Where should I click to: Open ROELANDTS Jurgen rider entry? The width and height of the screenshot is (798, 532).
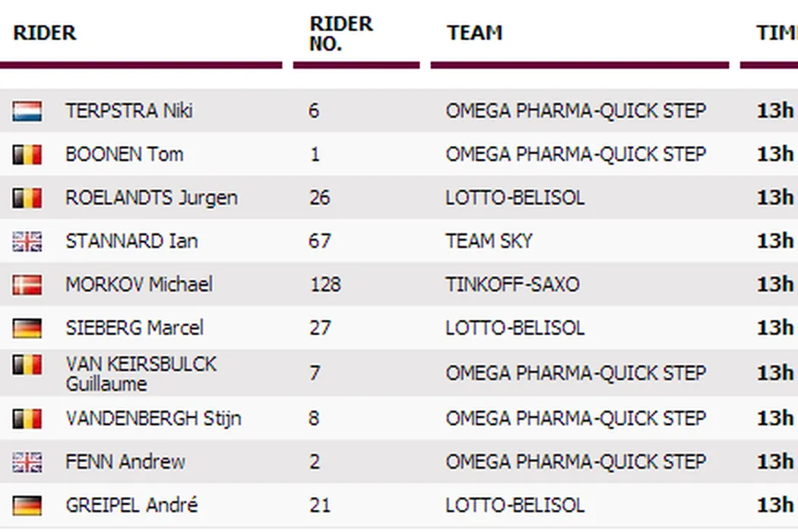pos(151,198)
